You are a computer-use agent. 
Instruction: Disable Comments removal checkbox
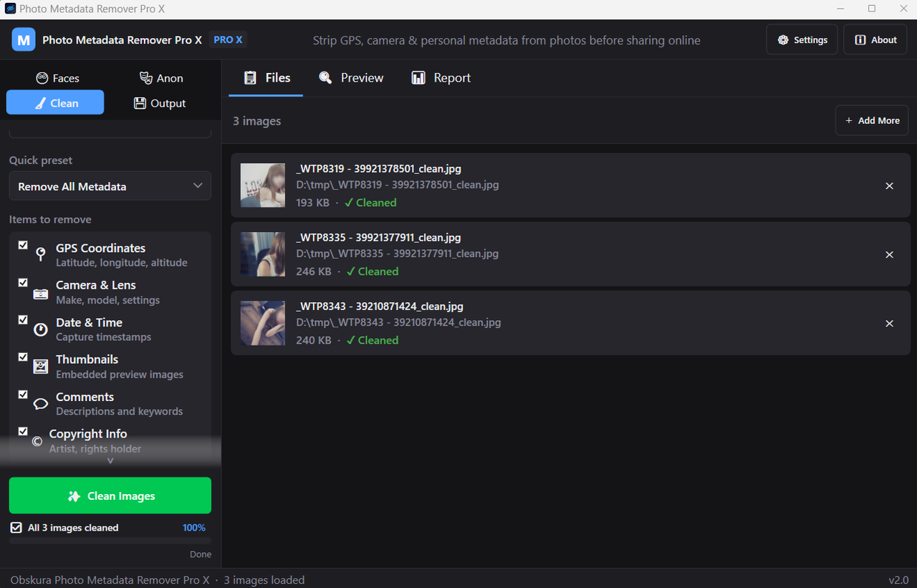pyautogui.click(x=23, y=394)
